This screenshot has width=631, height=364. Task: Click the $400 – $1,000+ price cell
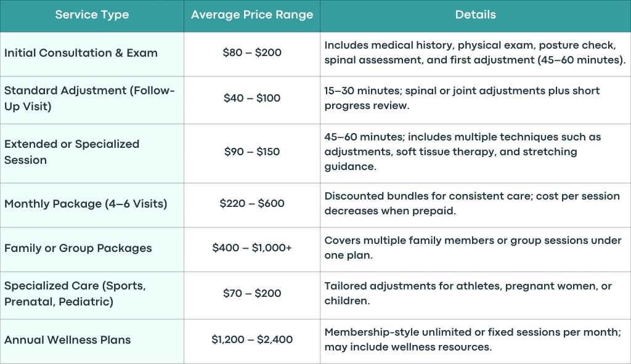[252, 249]
